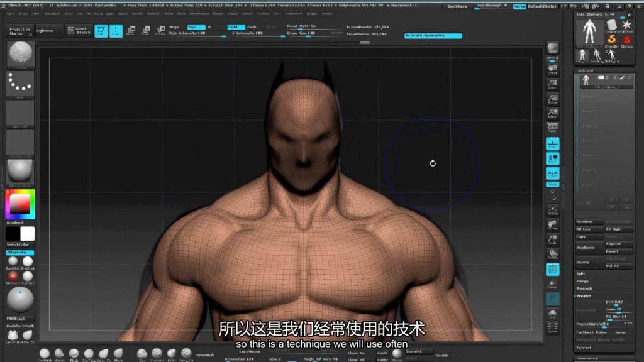644x362 pixels.
Task: Toggle the Persp perspective icon
Action: [x=553, y=127]
